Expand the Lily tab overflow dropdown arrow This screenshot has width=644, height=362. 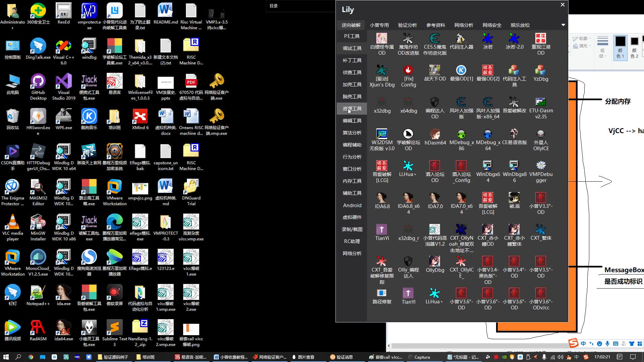(563, 25)
